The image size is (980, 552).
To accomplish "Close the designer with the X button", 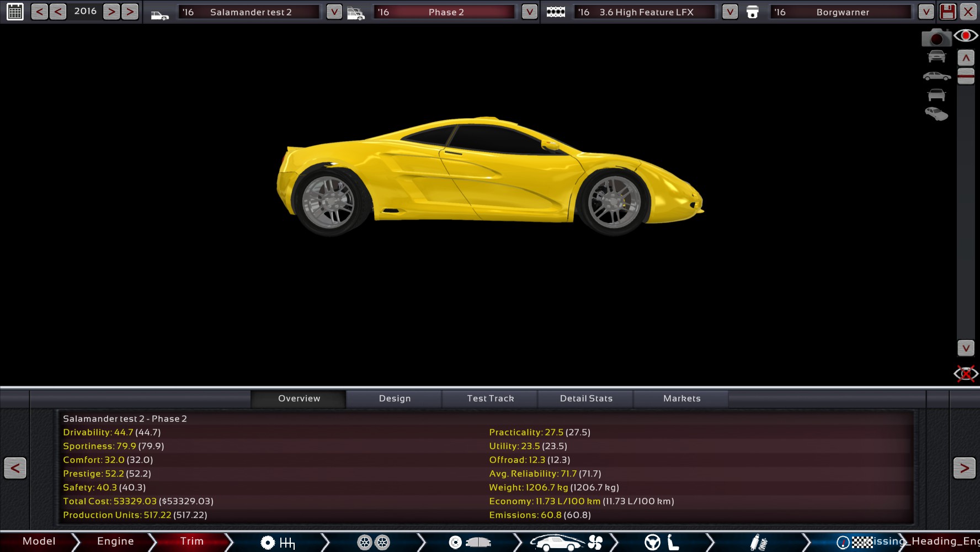I will click(968, 12).
